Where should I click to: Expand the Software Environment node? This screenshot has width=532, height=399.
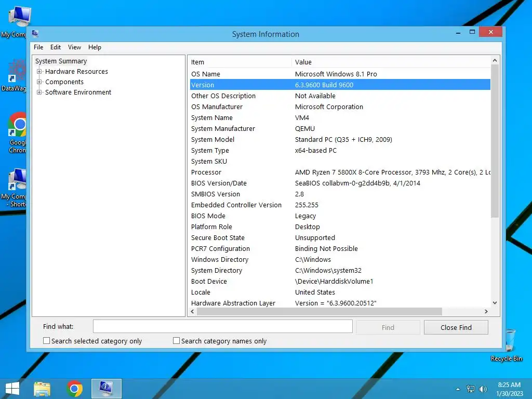[x=39, y=92]
